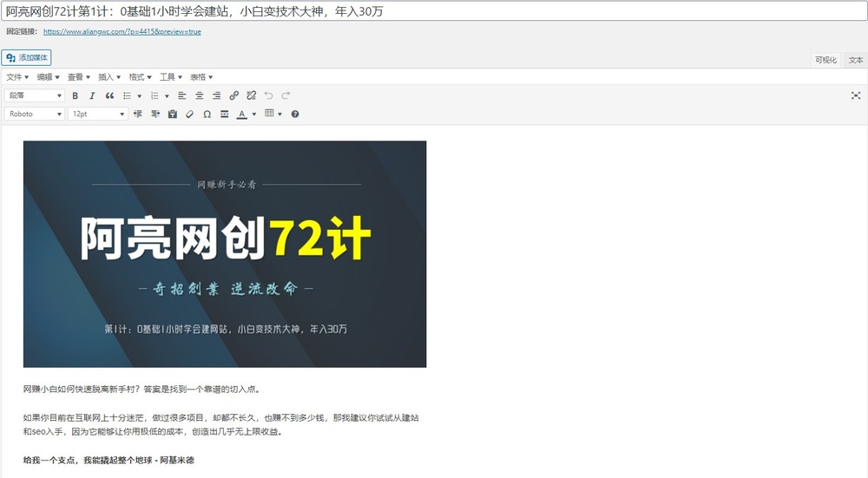This screenshot has width=868, height=478.
Task: Insert special character (Omega)
Action: (x=207, y=114)
